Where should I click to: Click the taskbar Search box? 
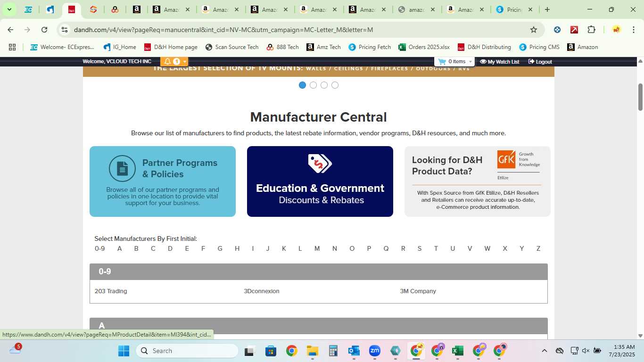[x=187, y=351]
